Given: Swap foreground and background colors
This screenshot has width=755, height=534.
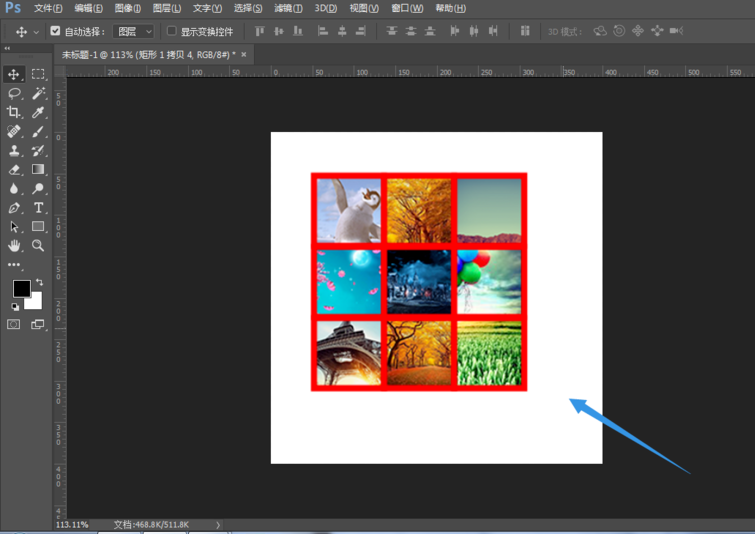Looking at the screenshot, I should click(x=39, y=283).
